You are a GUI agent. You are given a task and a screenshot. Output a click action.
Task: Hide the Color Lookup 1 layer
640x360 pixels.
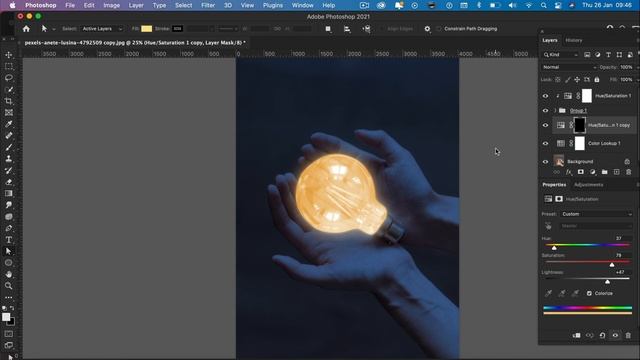click(545, 143)
